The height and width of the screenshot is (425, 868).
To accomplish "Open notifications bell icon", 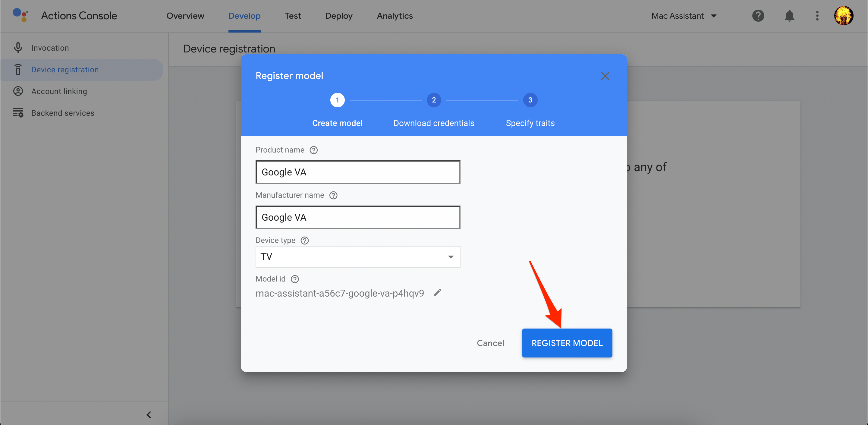I will [x=790, y=16].
